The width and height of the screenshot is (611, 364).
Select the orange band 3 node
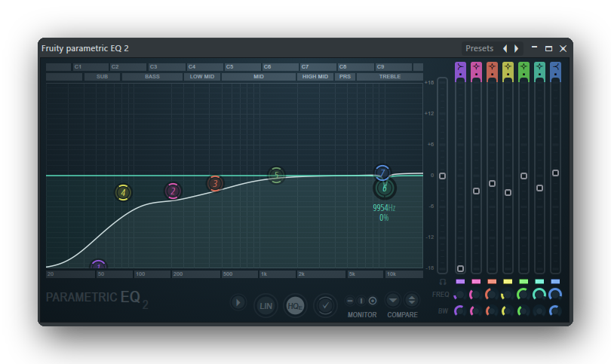215,184
